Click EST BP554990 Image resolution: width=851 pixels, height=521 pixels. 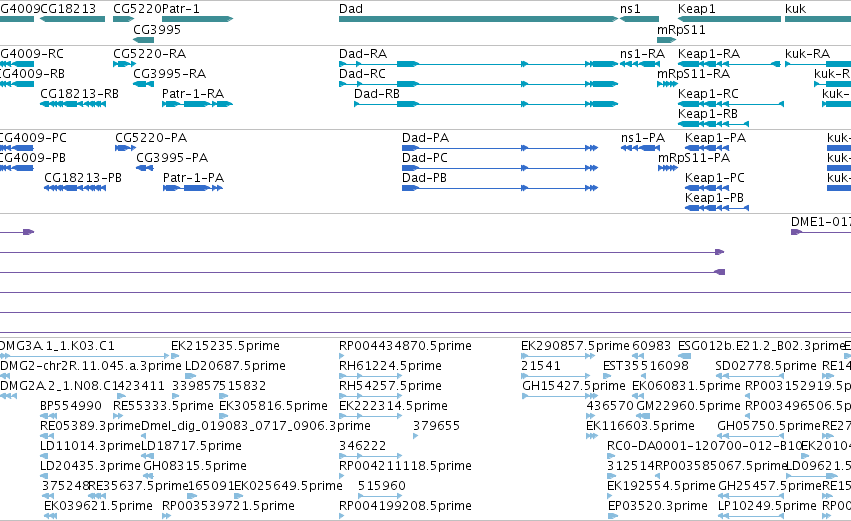pos(71,406)
